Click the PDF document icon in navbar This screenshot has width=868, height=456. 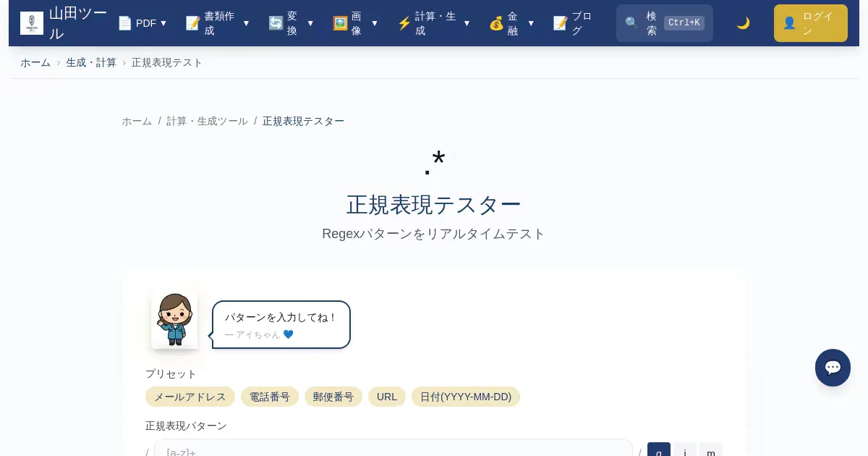[x=125, y=23]
